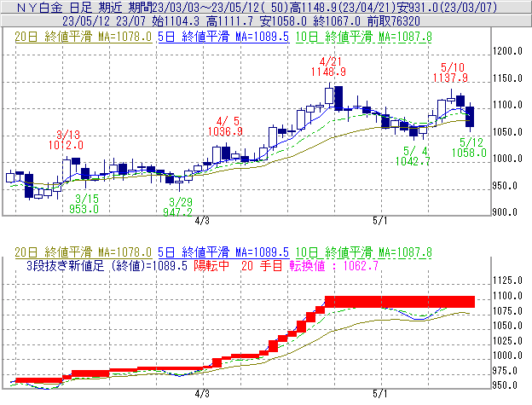The image size is (532, 405).
Task: Click lower chart 10日 終値平滑 MA=1087.8 legend
Action: coord(364,252)
